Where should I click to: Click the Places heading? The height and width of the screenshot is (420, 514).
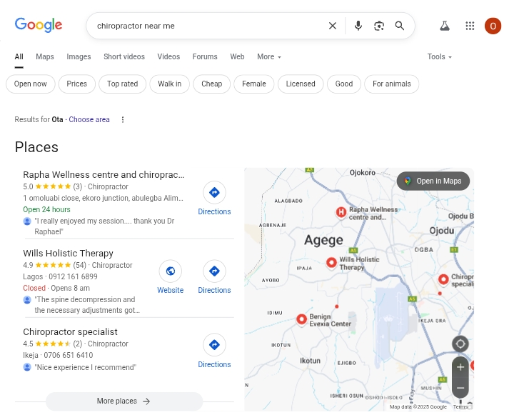tap(36, 147)
